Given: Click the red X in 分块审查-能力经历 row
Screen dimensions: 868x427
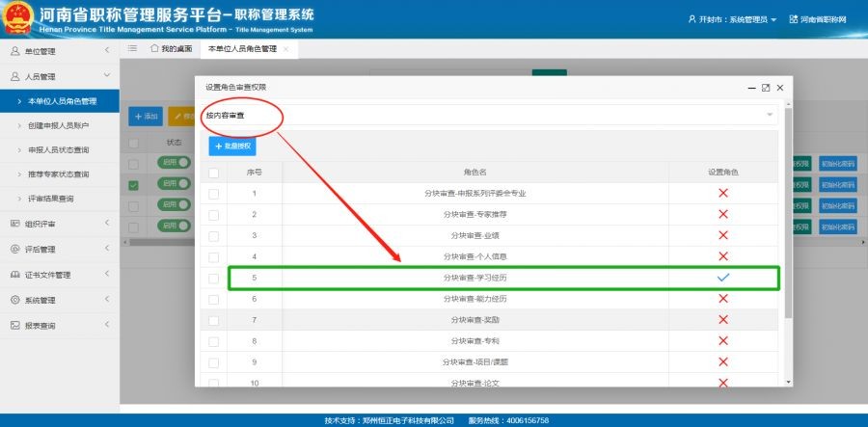Looking at the screenshot, I should coord(723,299).
